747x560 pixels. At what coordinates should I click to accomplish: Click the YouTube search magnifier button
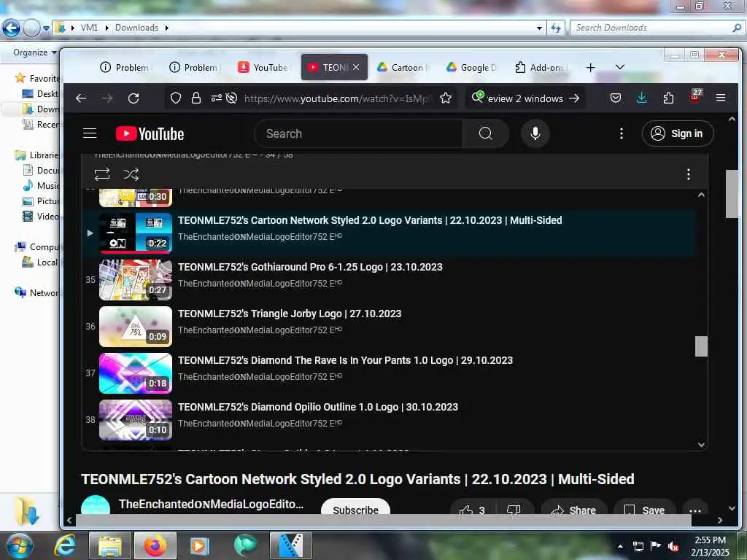(485, 134)
